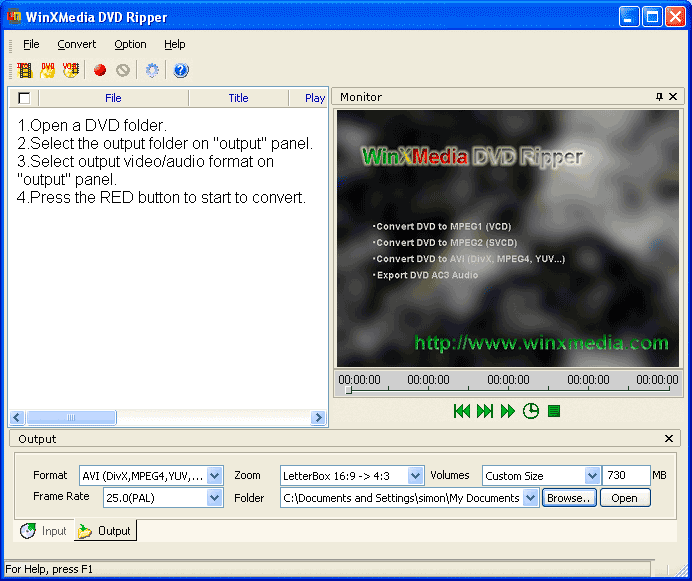The height and width of the screenshot is (581, 692).
Task: Maximize the WinXMedia DVD Ripper window
Action: pyautogui.click(x=652, y=17)
